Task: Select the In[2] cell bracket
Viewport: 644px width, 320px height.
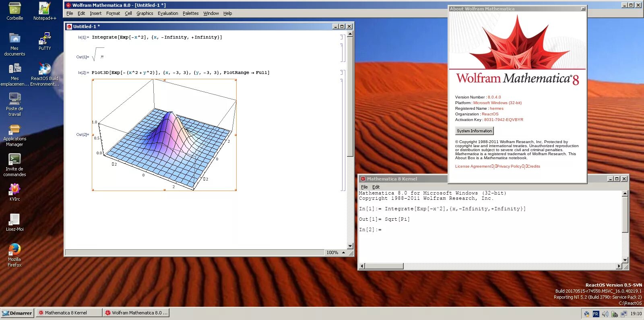Action: click(x=342, y=73)
